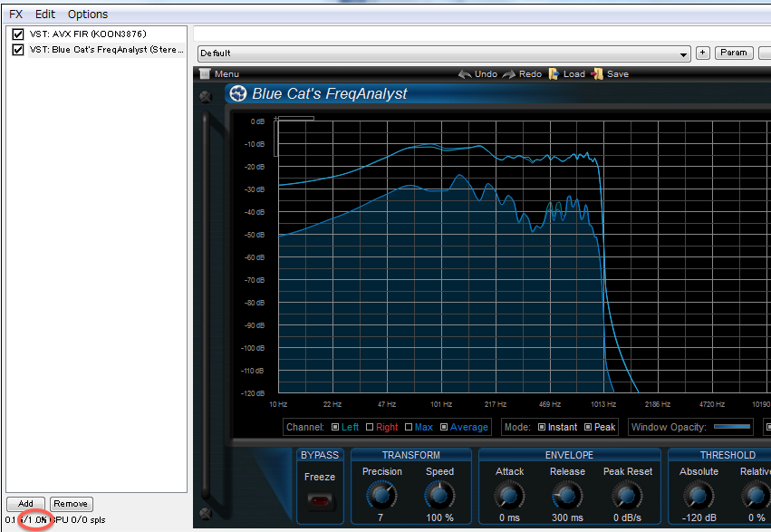Click the Attack knob
The width and height of the screenshot is (771, 532).
click(509, 495)
